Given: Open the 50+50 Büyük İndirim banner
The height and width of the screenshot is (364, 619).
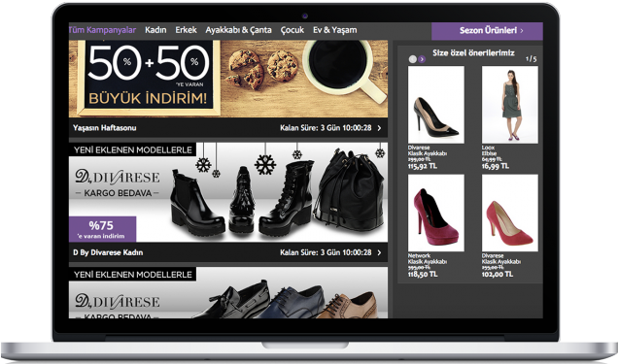Looking at the screenshot, I should [x=228, y=79].
